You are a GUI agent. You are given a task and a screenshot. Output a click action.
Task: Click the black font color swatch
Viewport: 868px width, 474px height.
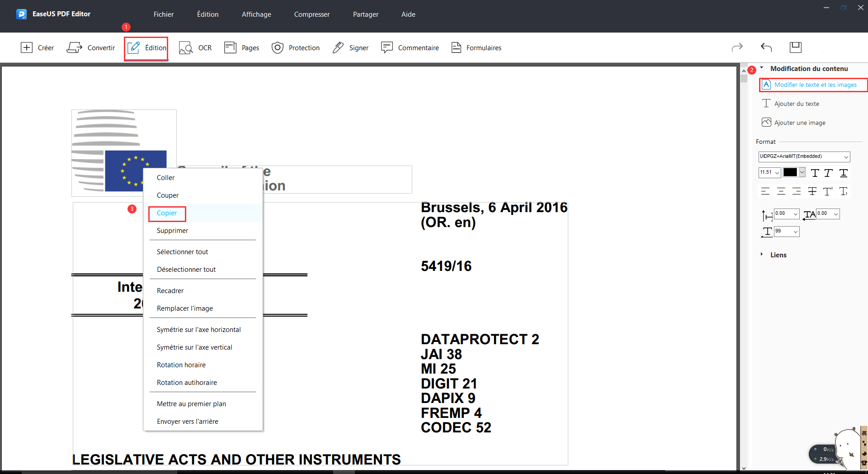coord(790,172)
